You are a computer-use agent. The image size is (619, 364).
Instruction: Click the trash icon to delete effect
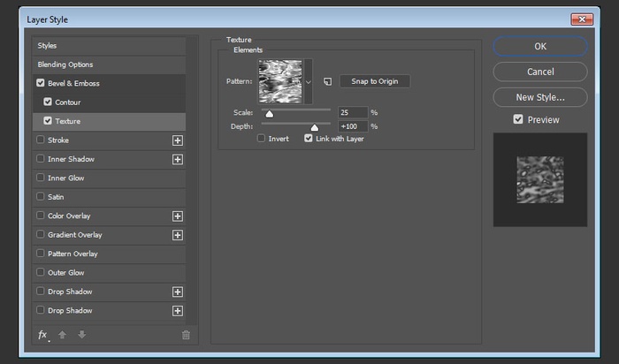pyautogui.click(x=186, y=335)
